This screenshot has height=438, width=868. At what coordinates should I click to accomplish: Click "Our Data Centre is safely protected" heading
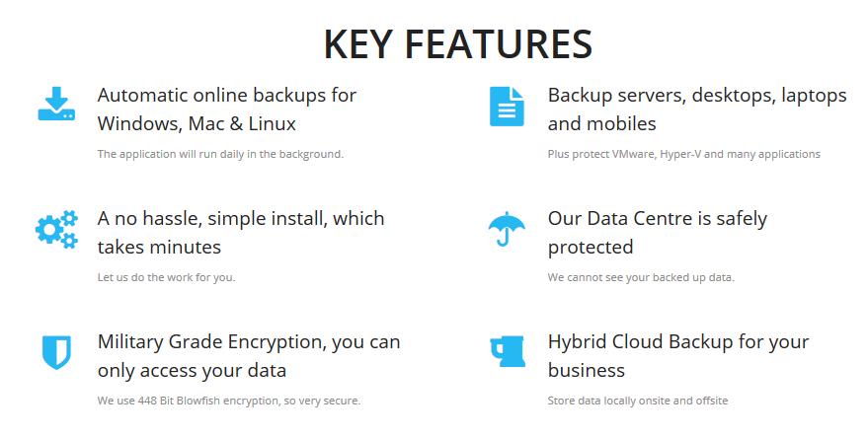coord(657,232)
